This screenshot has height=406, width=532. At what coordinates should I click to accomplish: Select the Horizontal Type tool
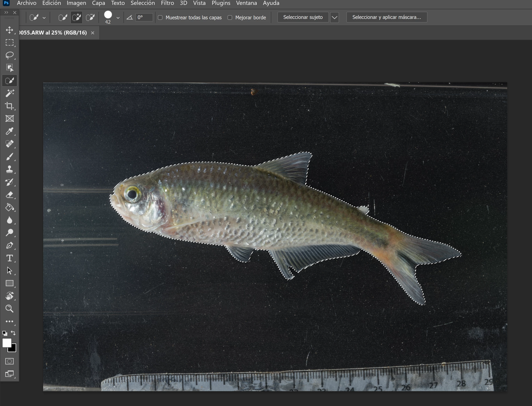(x=9, y=258)
